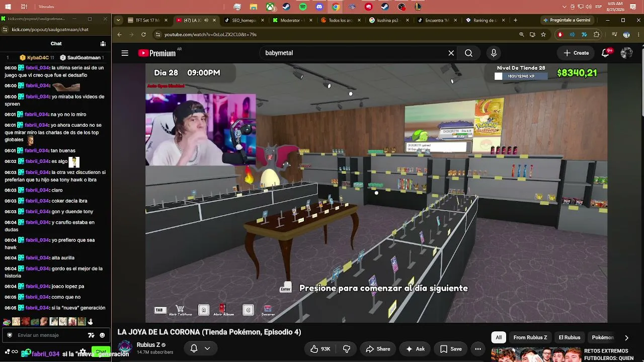Open subscription notification options for Rubius Z
This screenshot has width=644, height=362.
point(200,349)
